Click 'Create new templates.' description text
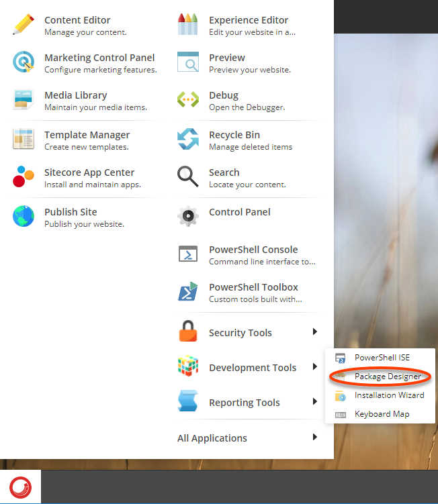Viewport: 438px width, 504px height. [x=86, y=147]
